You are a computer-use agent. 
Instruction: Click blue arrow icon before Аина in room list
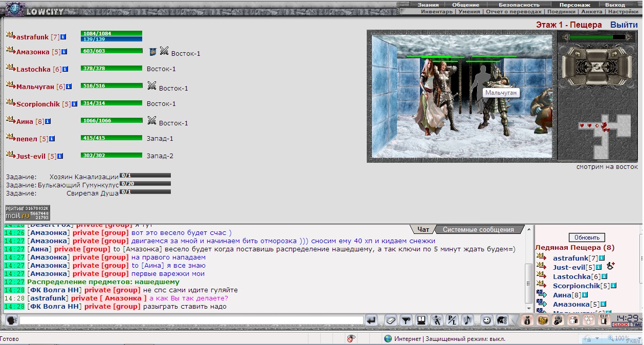[x=542, y=294]
